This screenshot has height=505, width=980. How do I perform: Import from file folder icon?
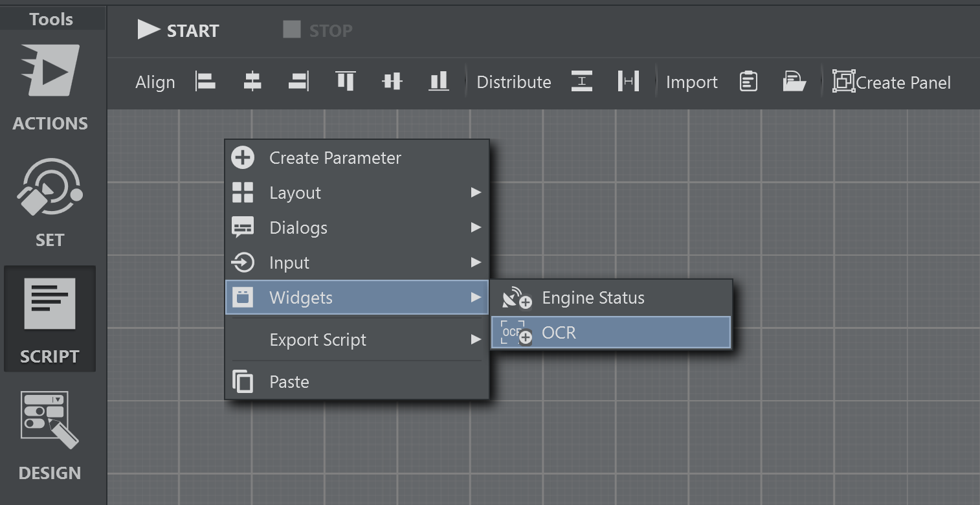[794, 82]
